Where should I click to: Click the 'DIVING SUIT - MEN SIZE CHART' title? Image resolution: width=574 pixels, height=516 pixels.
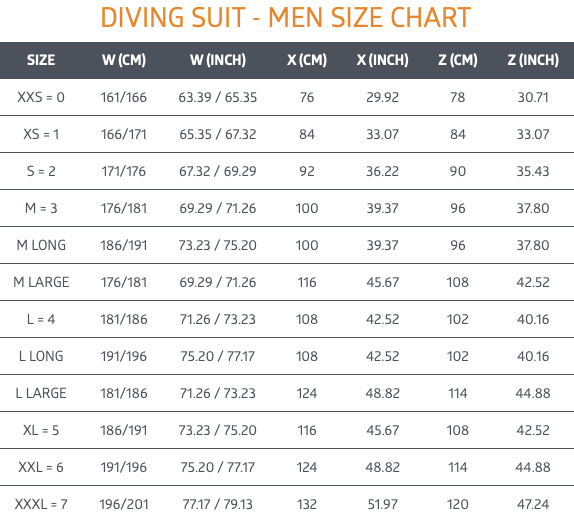(x=286, y=18)
